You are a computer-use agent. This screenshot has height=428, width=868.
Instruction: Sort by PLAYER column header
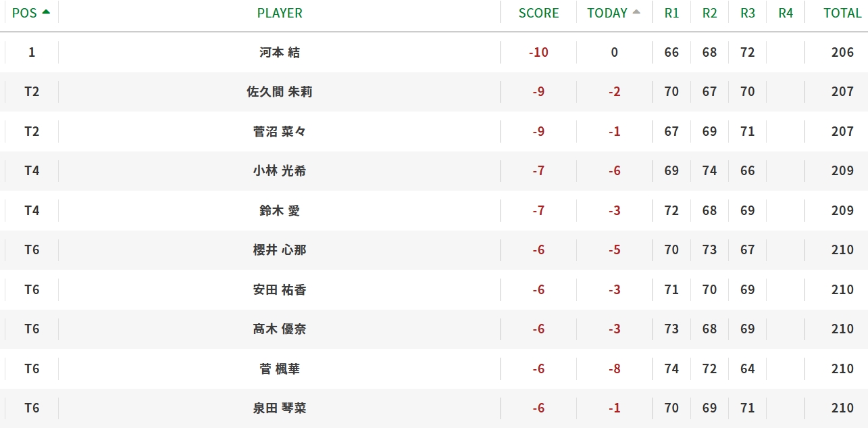pos(280,13)
